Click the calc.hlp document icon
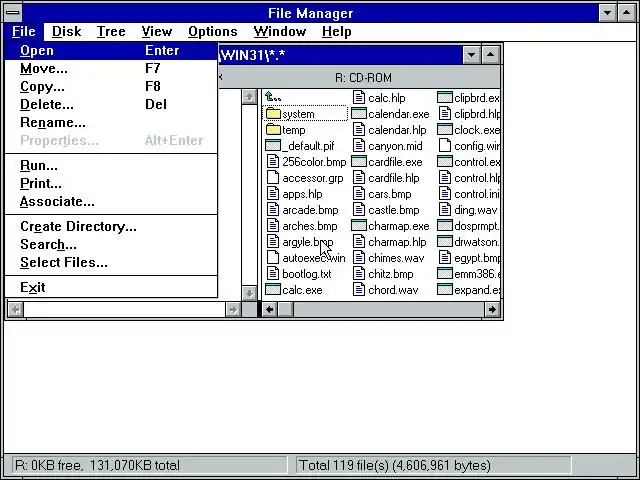 tap(359, 98)
